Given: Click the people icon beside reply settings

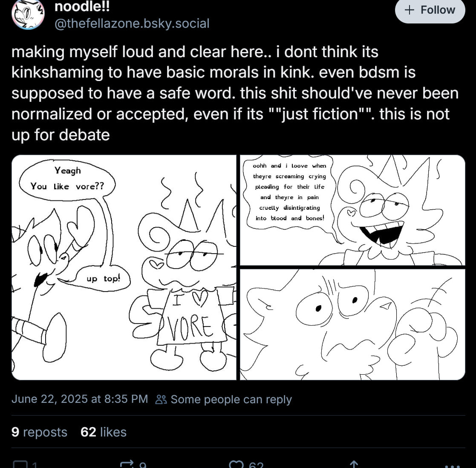Looking at the screenshot, I should tap(161, 399).
